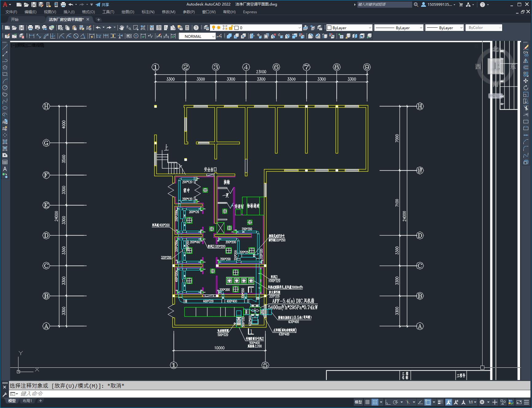Click the 模型 model space button in the status bar
Image resolution: width=532 pixels, height=408 pixels.
[358, 402]
